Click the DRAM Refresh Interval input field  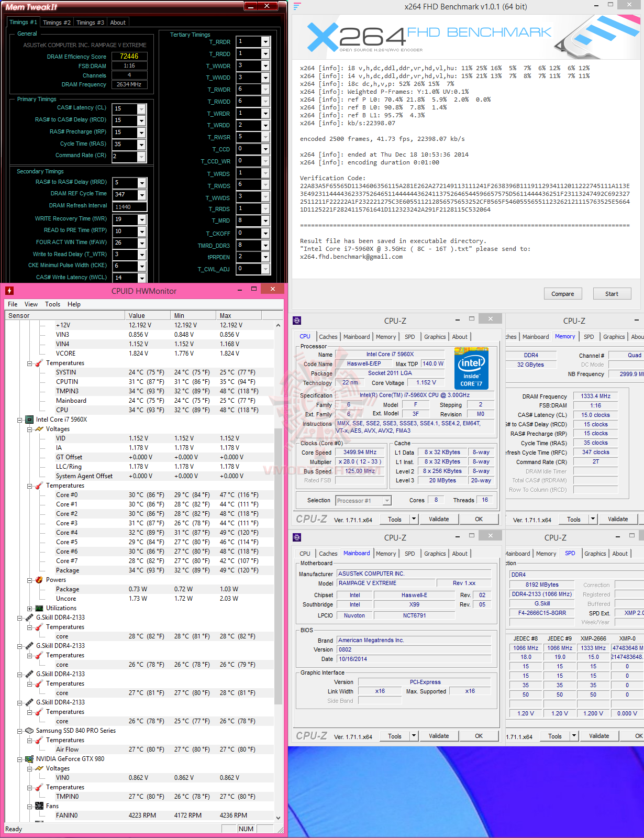tap(130, 207)
